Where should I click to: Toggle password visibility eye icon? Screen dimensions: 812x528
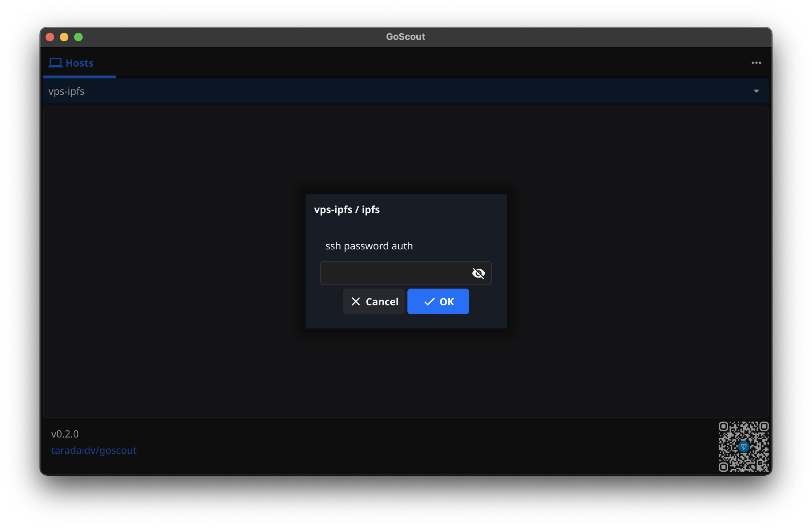click(x=478, y=273)
